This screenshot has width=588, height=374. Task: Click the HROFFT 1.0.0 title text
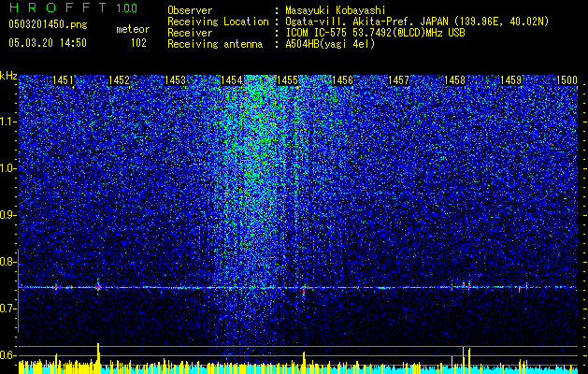(74, 7)
